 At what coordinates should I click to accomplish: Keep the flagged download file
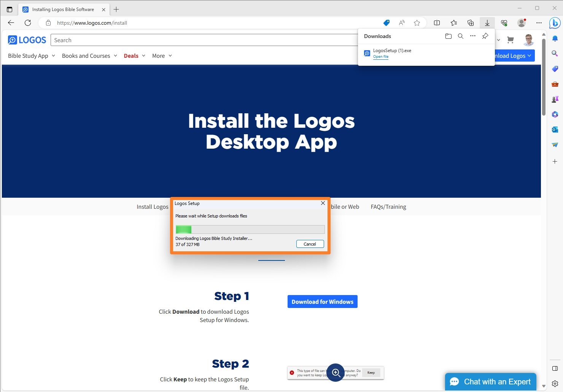coord(371,373)
